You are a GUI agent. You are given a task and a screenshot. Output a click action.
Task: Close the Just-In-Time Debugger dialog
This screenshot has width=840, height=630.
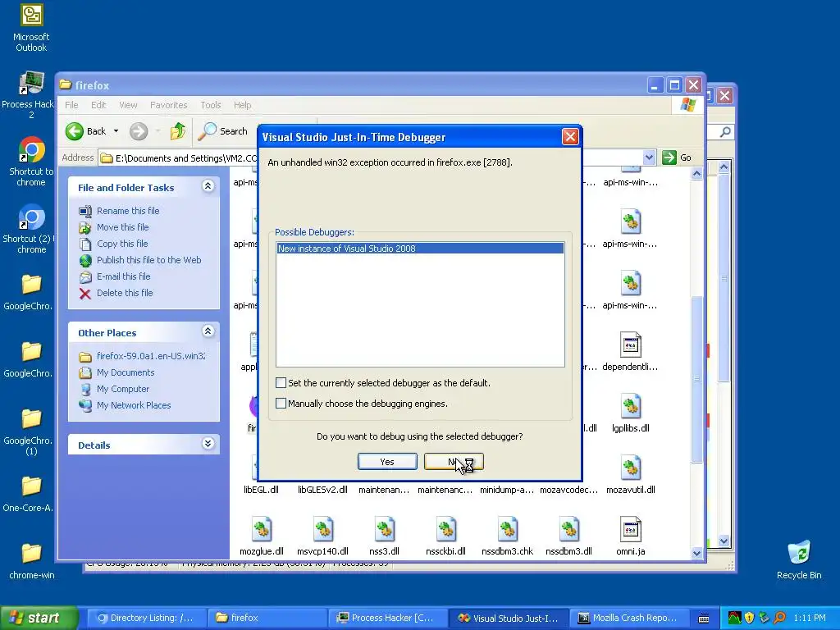pyautogui.click(x=570, y=137)
